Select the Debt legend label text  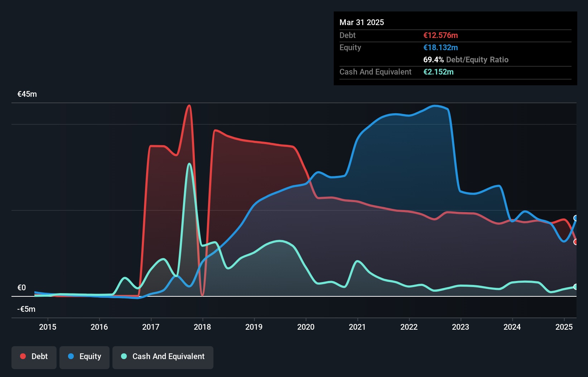click(x=39, y=356)
